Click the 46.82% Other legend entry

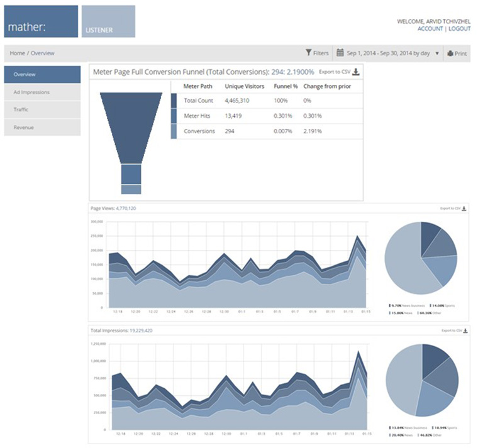(x=430, y=435)
